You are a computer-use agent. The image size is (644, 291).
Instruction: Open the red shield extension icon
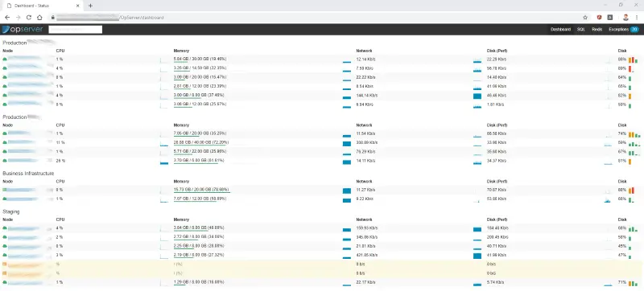click(x=600, y=18)
